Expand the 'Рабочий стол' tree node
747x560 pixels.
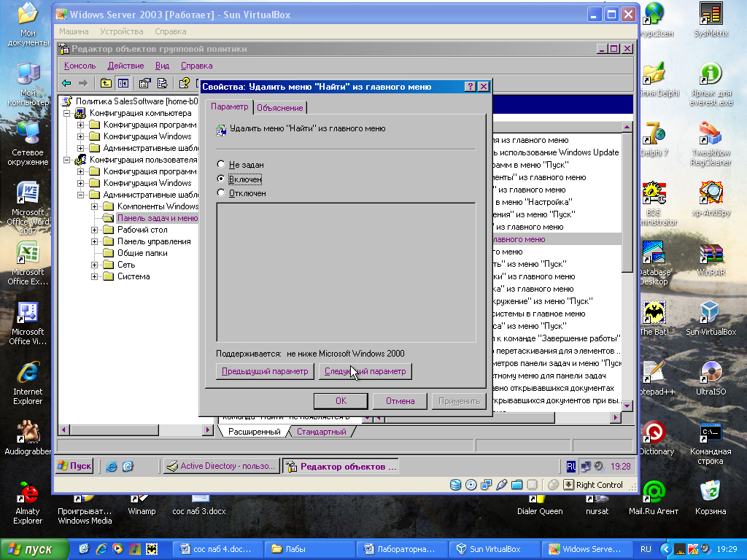[94, 230]
